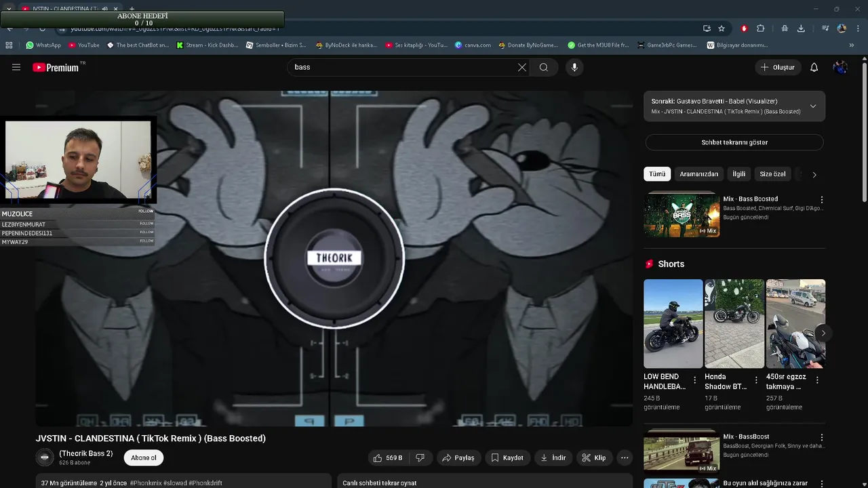The image size is (868, 488).
Task: Select the İlgili filter chip
Action: pos(738,174)
